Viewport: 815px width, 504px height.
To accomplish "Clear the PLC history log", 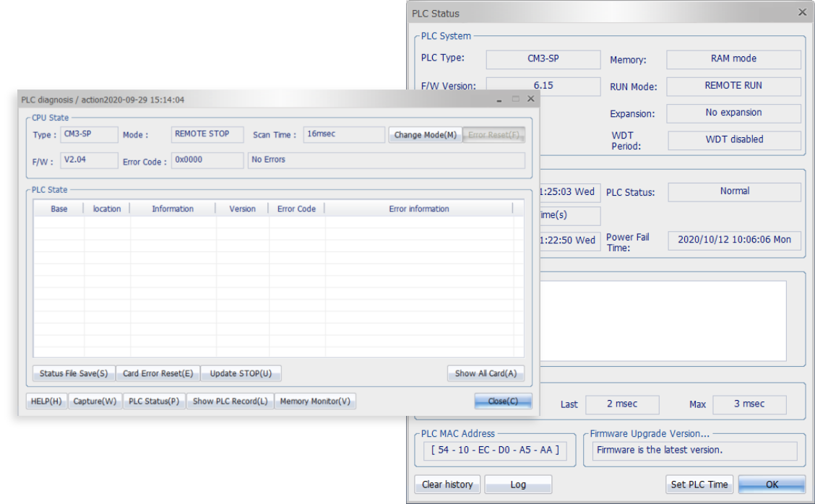I will pyautogui.click(x=447, y=484).
